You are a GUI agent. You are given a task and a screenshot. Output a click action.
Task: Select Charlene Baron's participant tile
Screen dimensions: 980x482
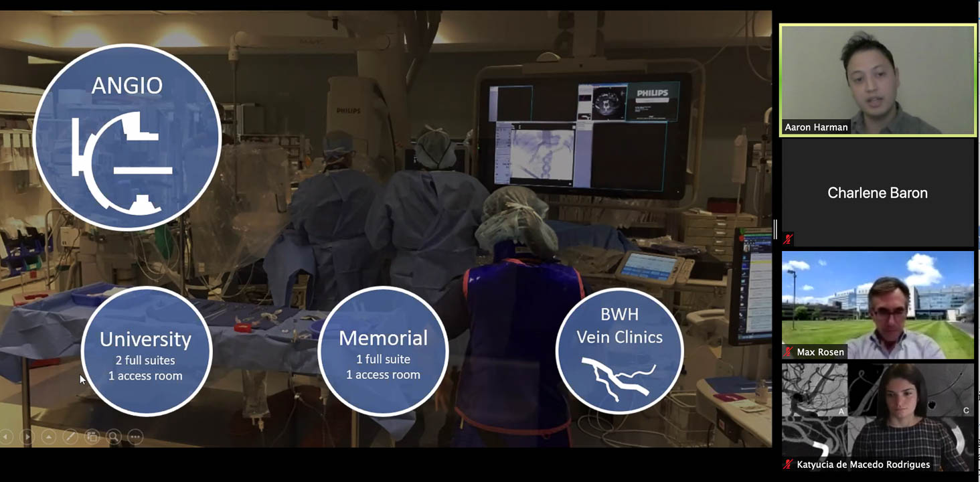tap(877, 193)
